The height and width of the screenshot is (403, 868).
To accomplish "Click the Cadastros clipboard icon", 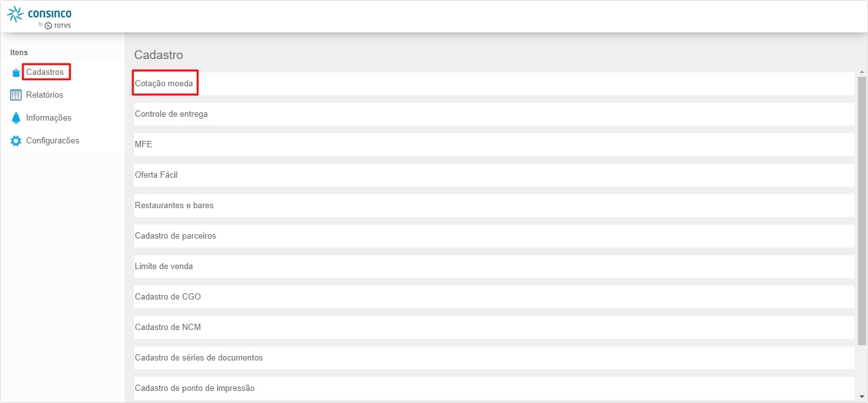I will click(x=16, y=72).
